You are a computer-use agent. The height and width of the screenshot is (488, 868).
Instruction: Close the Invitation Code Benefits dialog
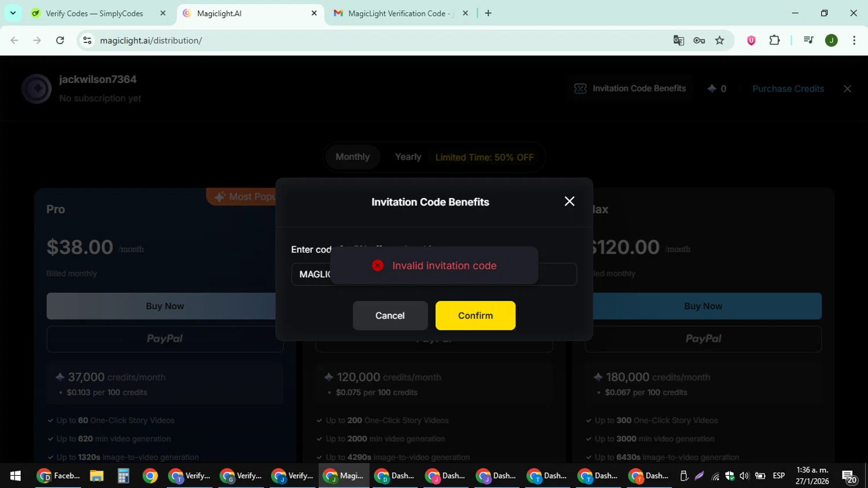[569, 201]
